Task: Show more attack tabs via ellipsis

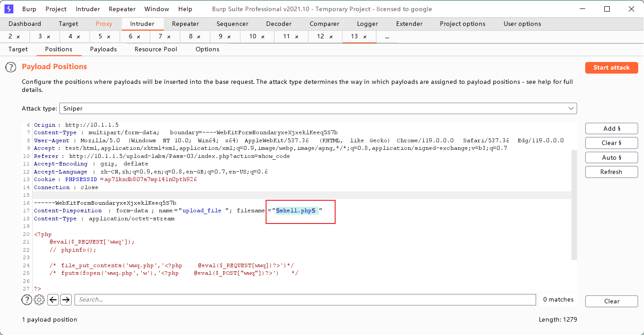Action: pyautogui.click(x=387, y=37)
